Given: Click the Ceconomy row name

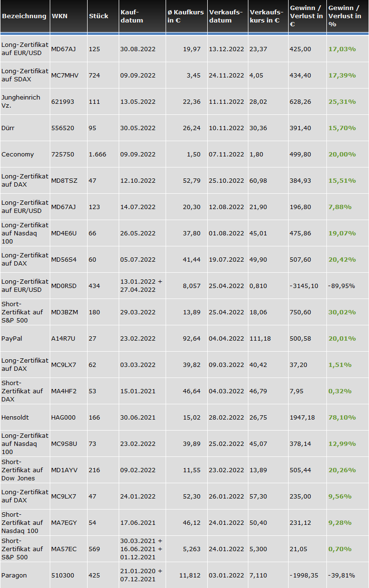Looking at the screenshot, I should coord(18,155).
